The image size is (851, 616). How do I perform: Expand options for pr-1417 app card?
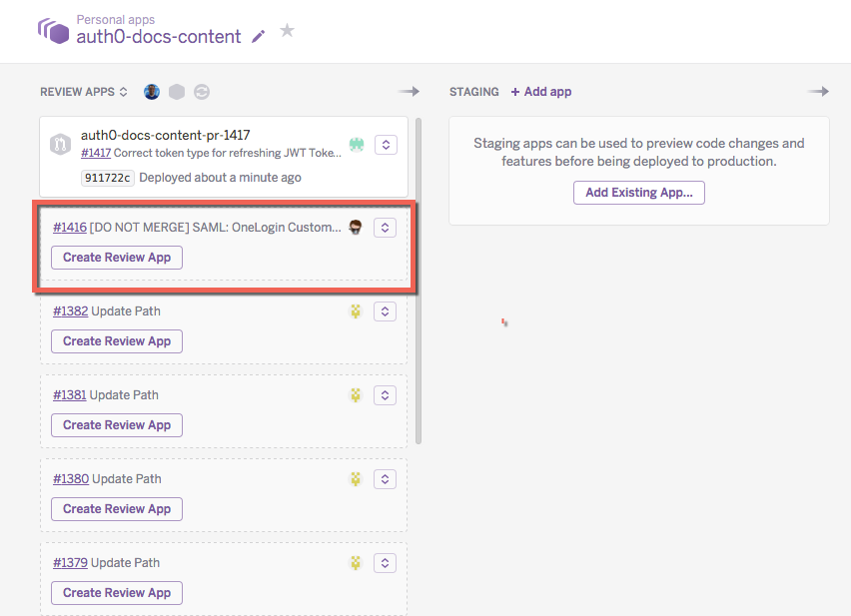click(386, 145)
